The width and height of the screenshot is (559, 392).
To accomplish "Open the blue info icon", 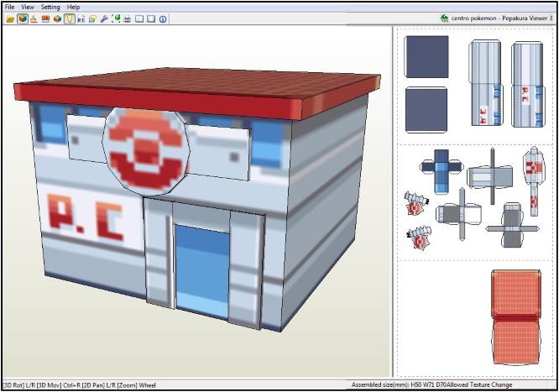I will (163, 19).
